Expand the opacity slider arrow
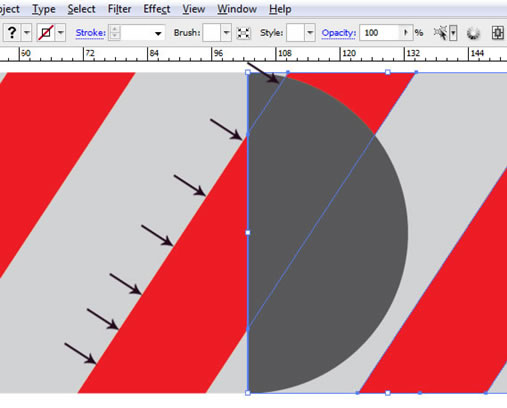507x408 pixels. pos(406,32)
